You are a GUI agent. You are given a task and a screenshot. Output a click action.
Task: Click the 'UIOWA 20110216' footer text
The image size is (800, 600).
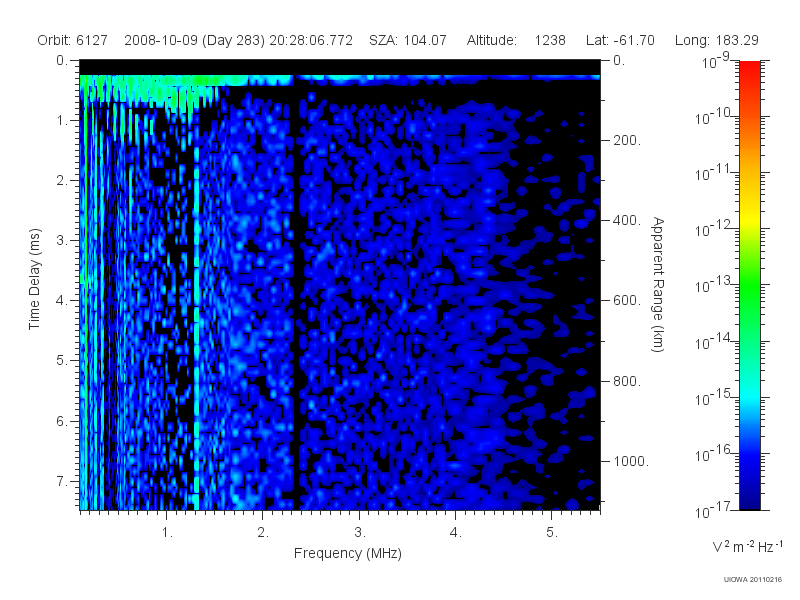click(753, 580)
